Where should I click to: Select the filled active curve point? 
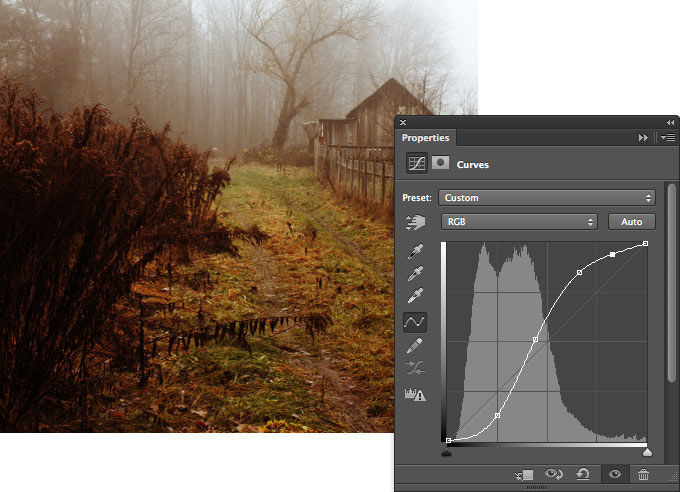point(612,255)
